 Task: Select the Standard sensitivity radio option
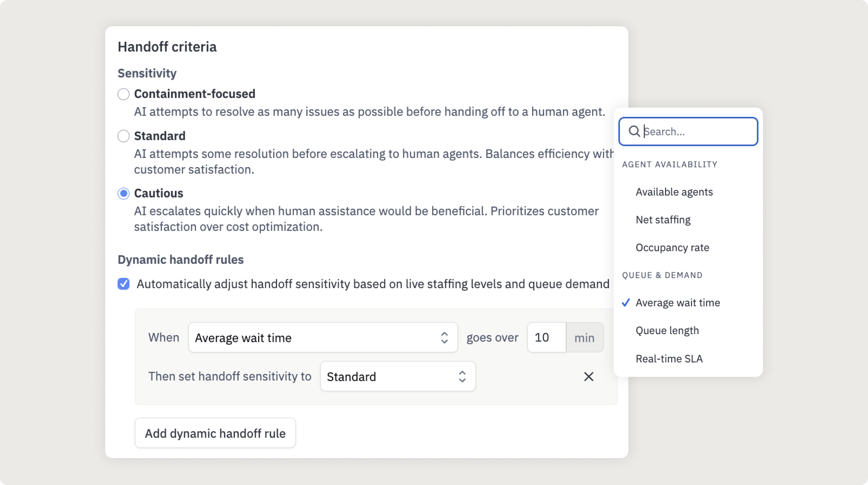pyautogui.click(x=123, y=136)
